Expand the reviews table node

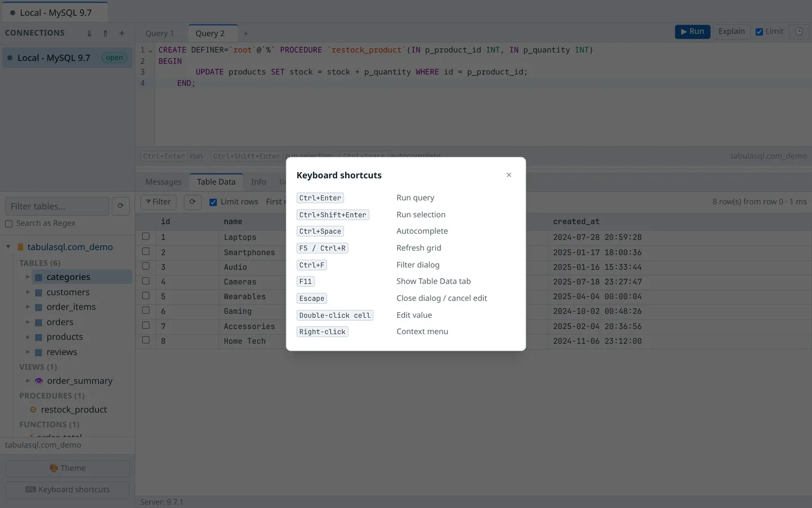point(28,352)
